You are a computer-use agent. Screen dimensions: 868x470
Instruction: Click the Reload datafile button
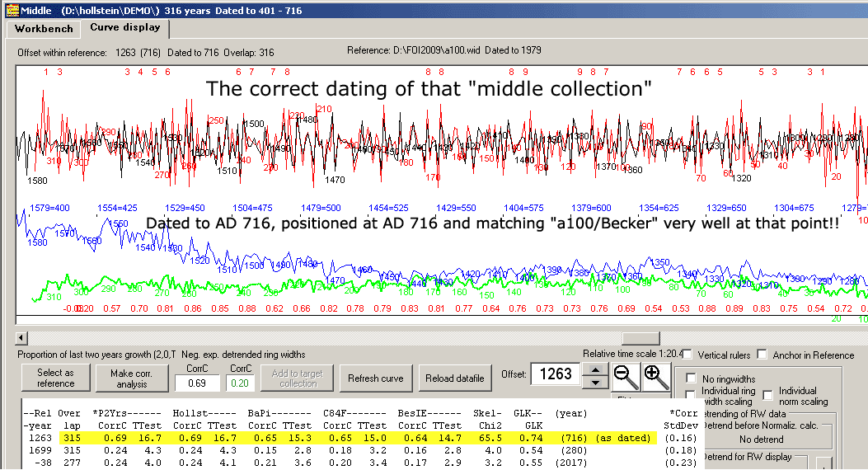click(455, 378)
